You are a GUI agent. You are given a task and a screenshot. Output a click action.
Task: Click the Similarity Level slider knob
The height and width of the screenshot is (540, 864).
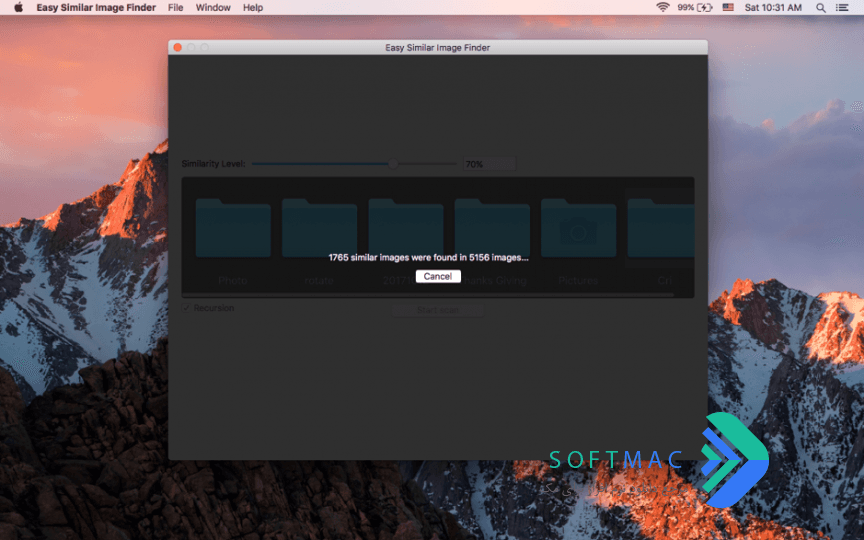[x=393, y=164]
